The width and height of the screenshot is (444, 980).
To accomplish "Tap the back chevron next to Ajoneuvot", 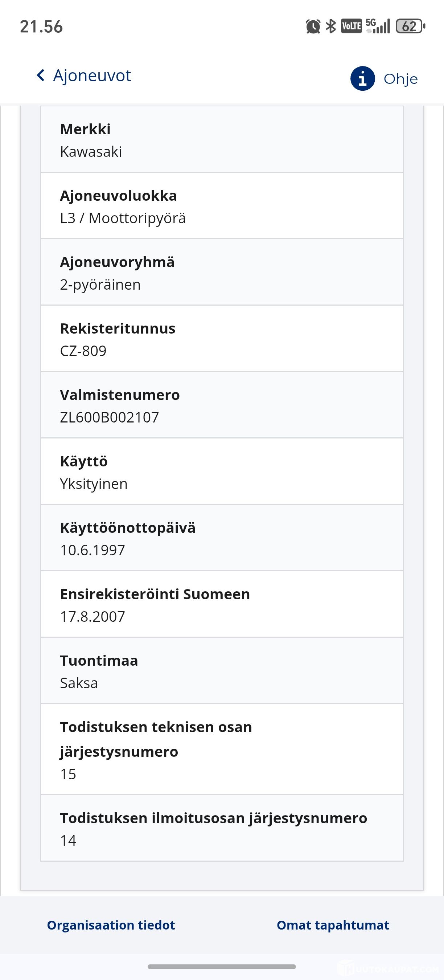I will click(x=41, y=75).
